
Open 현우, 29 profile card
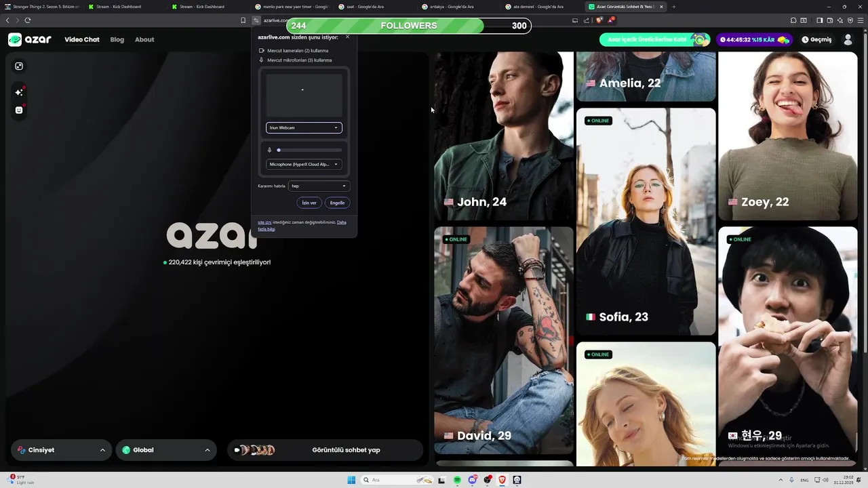[x=788, y=340]
